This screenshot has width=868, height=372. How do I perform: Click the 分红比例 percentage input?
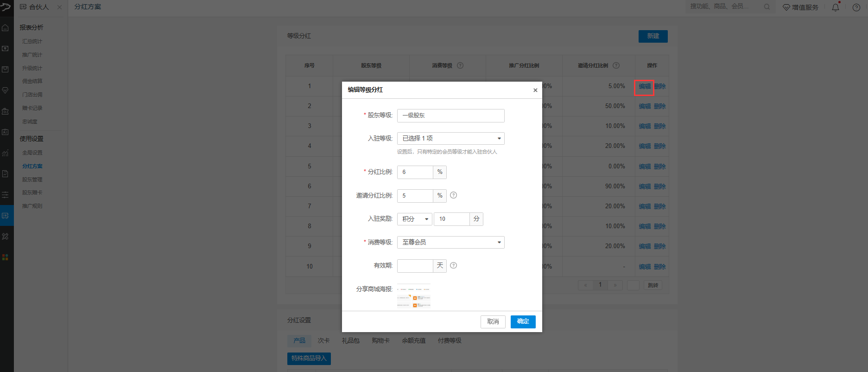click(x=415, y=172)
